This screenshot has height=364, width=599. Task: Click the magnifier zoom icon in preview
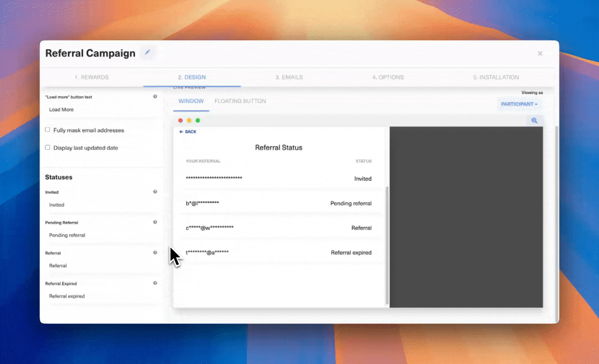point(534,120)
